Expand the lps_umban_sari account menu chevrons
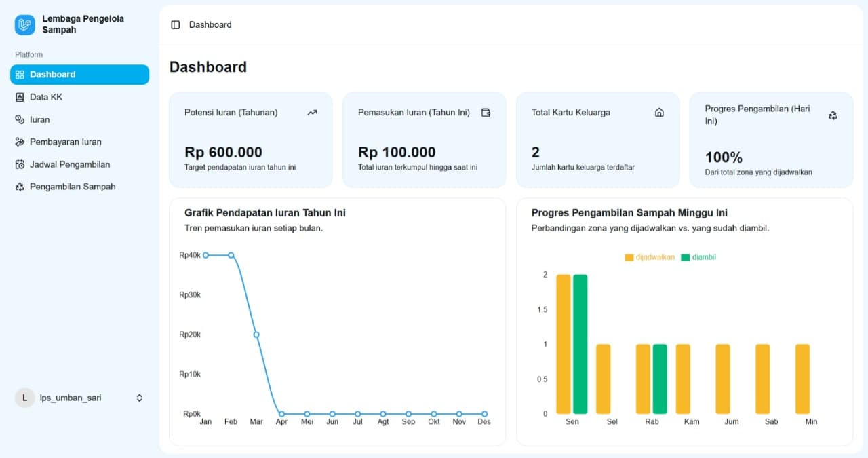Image resolution: width=868 pixels, height=458 pixels. point(140,398)
